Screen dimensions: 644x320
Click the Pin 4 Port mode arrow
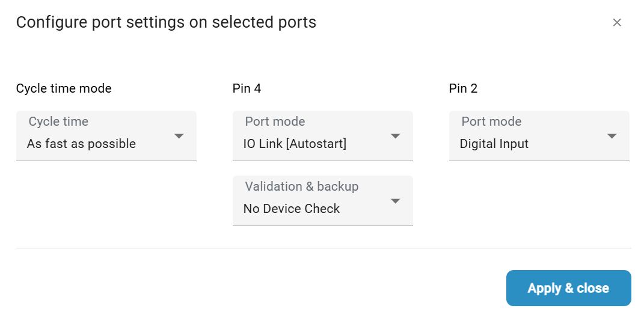tap(395, 136)
